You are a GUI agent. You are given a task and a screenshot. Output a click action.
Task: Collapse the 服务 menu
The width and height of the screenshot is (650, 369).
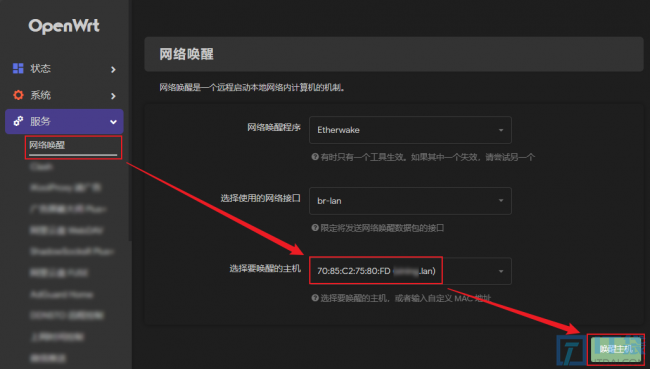(x=64, y=121)
